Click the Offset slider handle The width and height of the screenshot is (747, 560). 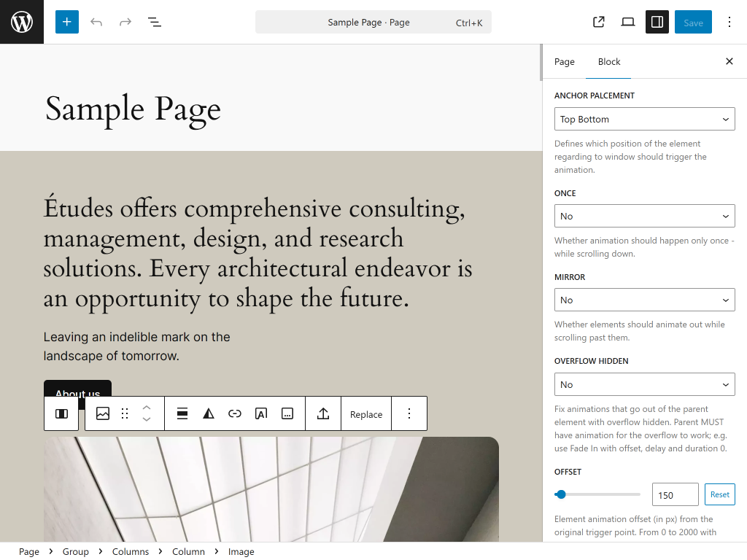(x=561, y=494)
